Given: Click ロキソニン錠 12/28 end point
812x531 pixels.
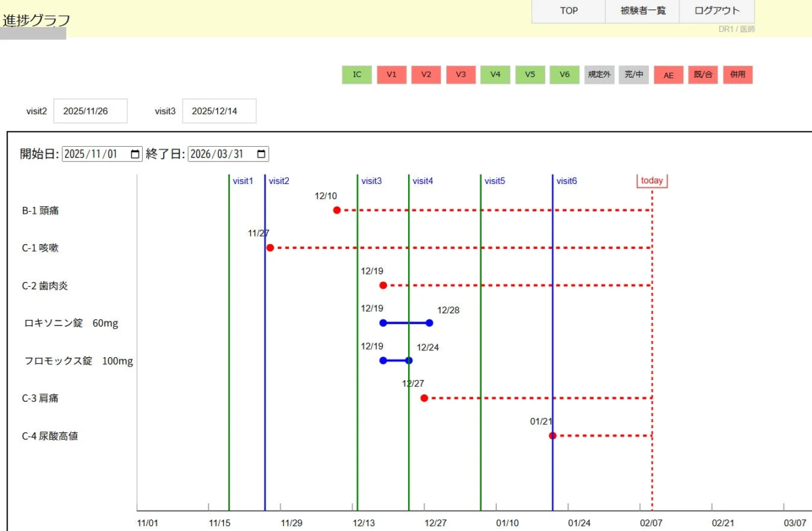Looking at the screenshot, I should pyautogui.click(x=429, y=323).
